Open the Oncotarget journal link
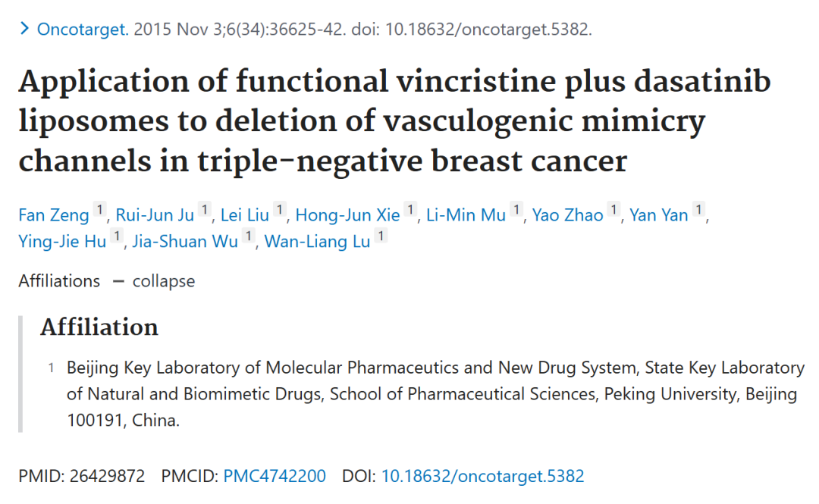Viewport: 819px width, 504px height. tap(83, 30)
